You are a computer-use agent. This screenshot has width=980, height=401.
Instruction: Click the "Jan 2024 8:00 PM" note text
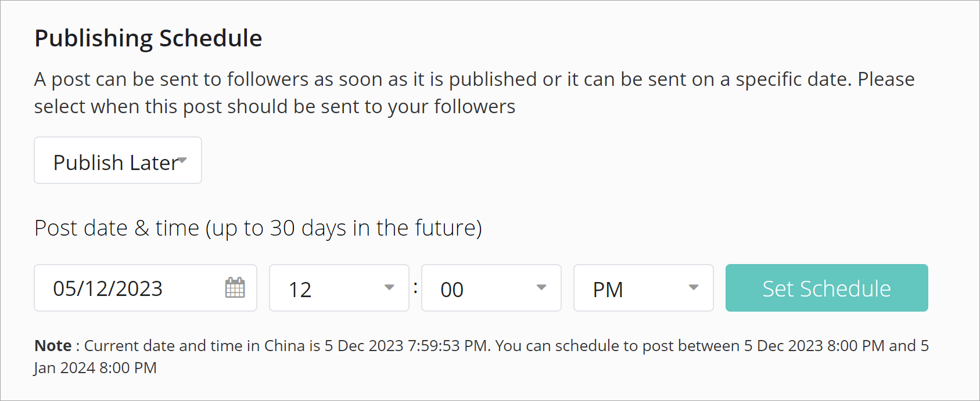pyautogui.click(x=95, y=368)
